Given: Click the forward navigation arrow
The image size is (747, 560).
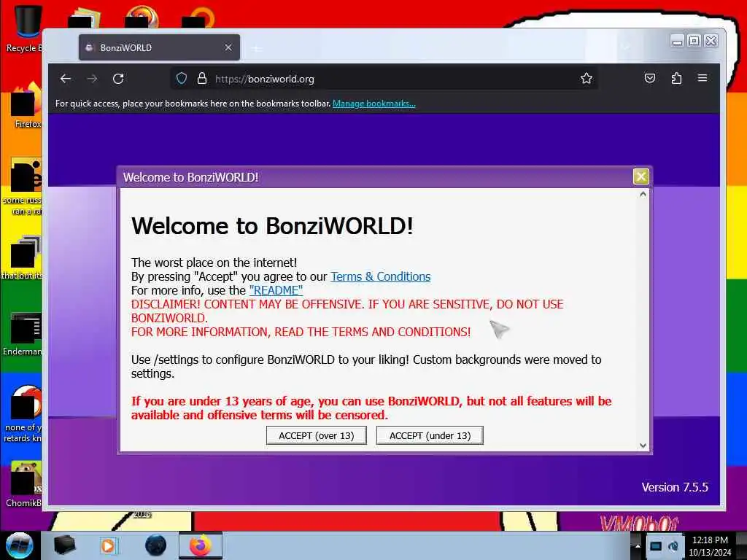Looking at the screenshot, I should click(x=92, y=79).
